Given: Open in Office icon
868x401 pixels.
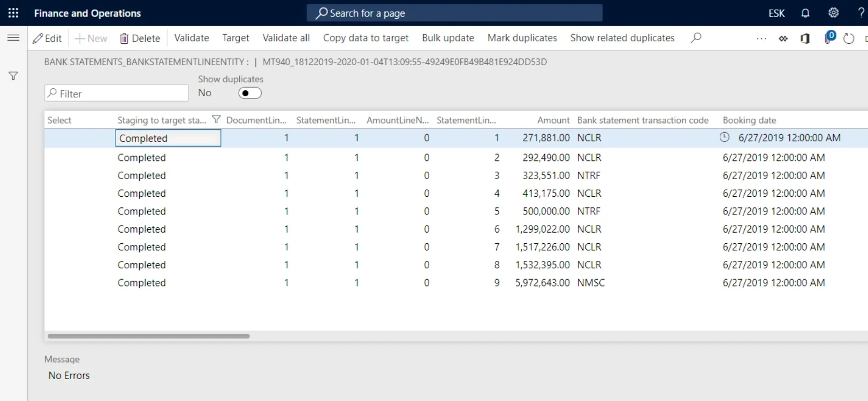Looking at the screenshot, I should click(x=805, y=38).
